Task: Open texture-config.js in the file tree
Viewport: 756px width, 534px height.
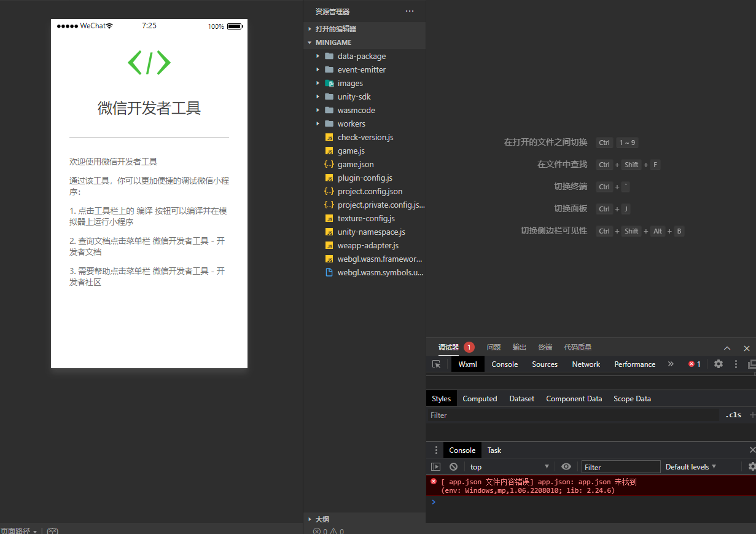Action: click(366, 219)
